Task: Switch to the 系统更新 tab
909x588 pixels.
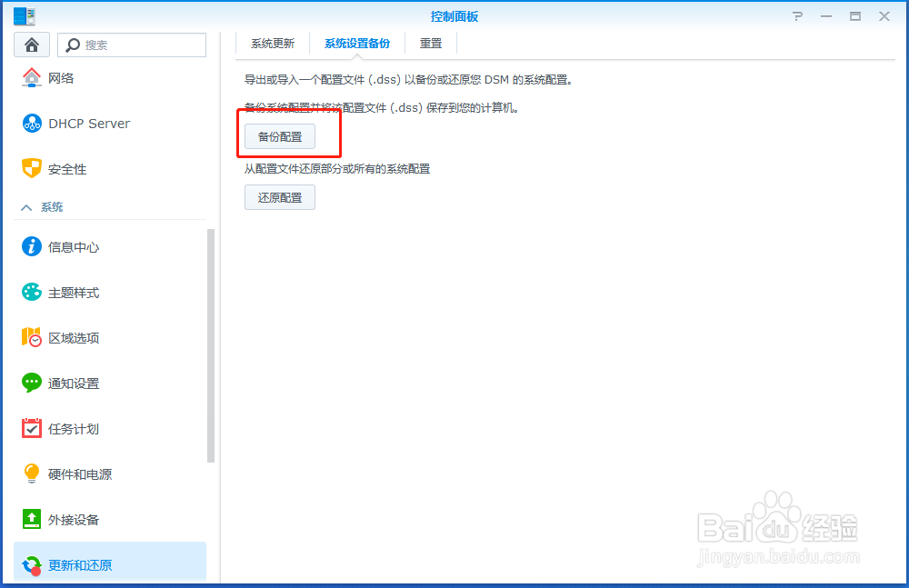Action: 271,42
